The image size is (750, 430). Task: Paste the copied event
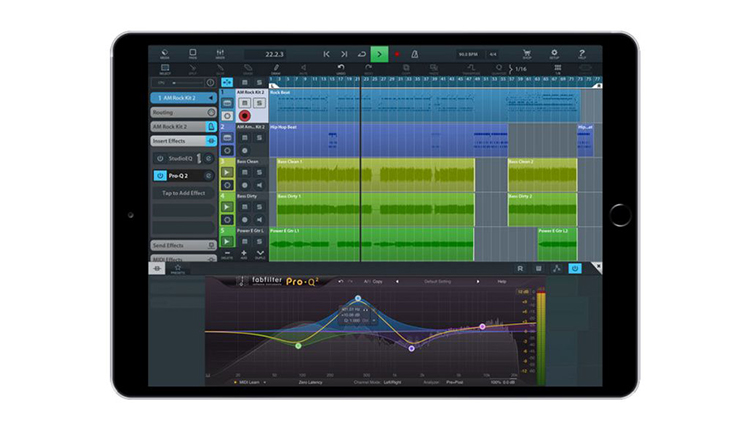tap(434, 69)
